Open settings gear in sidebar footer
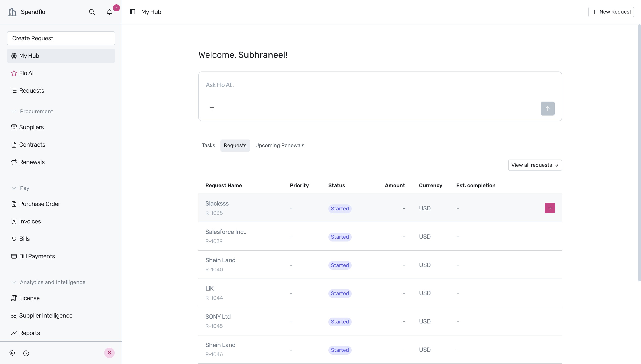This screenshot has height=364, width=641. click(12, 353)
